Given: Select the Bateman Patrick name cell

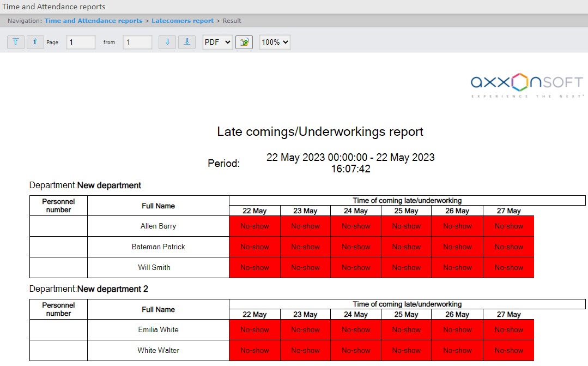Looking at the screenshot, I should click(158, 247).
